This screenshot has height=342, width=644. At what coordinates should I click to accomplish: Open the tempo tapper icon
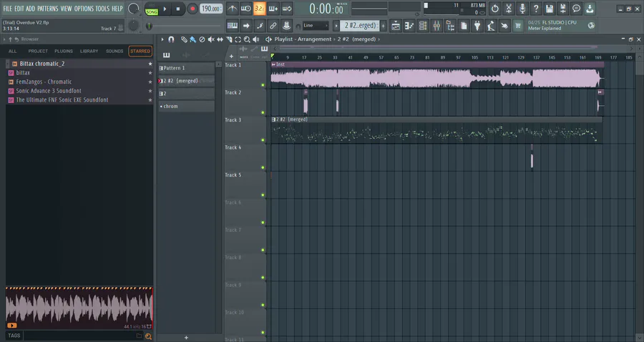click(x=491, y=26)
